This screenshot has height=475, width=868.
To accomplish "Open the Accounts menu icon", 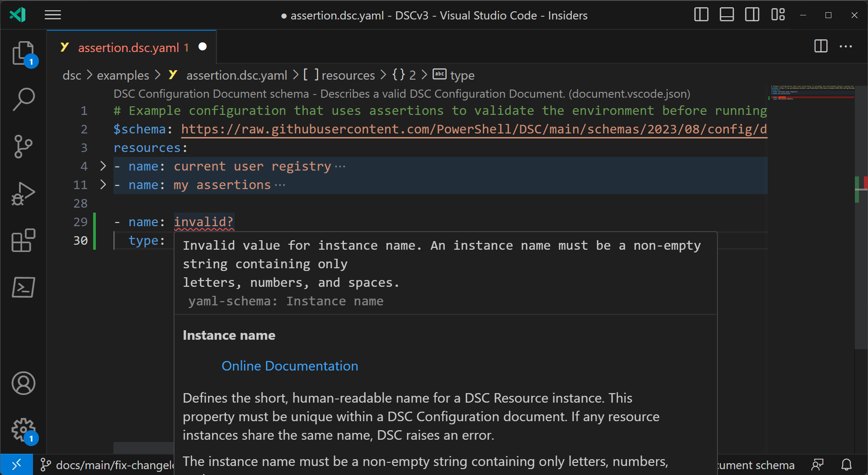I will 23,383.
